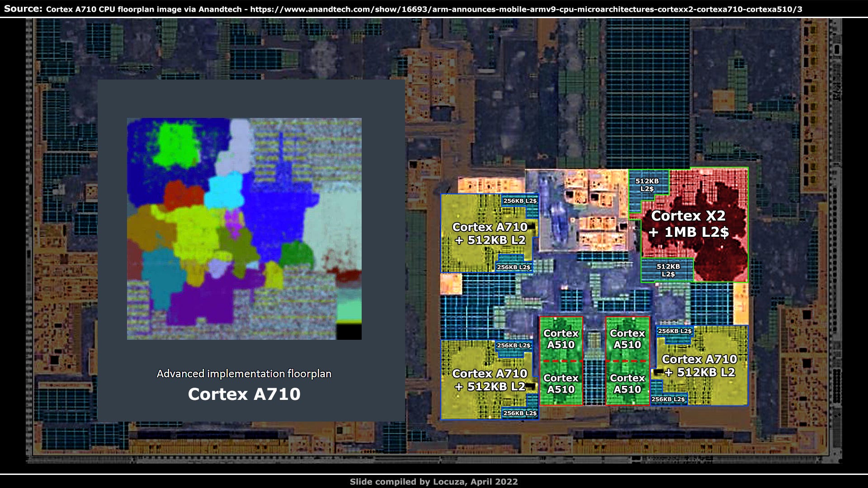Image resolution: width=868 pixels, height=488 pixels.
Task: Select the Slide compiled by Locuza footer
Action: [434, 482]
